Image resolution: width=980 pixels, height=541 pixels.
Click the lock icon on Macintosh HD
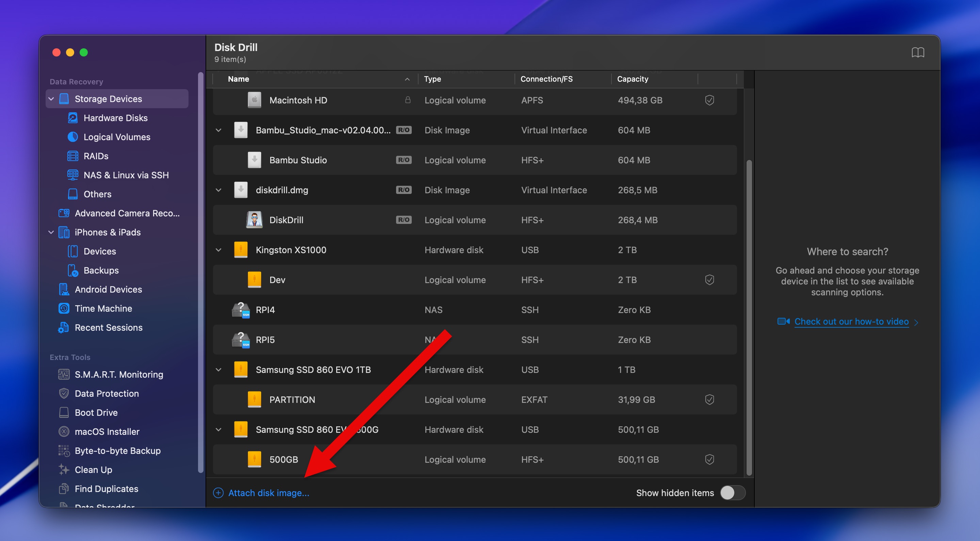pos(408,100)
